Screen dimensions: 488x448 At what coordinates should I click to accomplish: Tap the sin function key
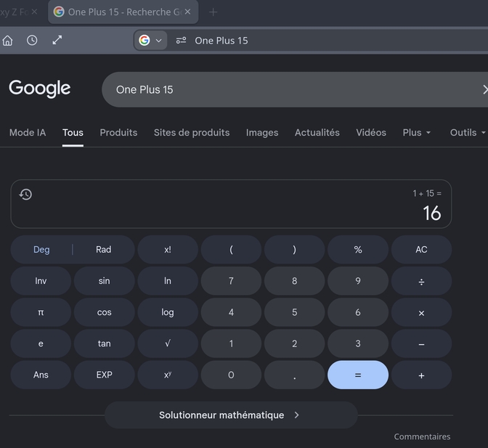pyautogui.click(x=105, y=281)
